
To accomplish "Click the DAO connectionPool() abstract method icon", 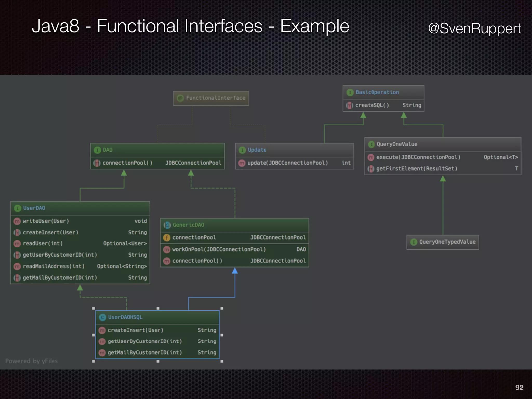I will click(x=97, y=163).
